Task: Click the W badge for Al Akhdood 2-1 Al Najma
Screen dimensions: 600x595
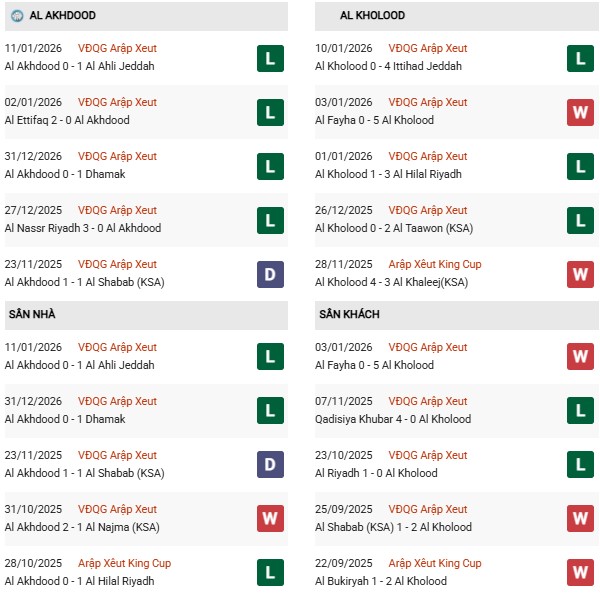Action: coord(270,519)
